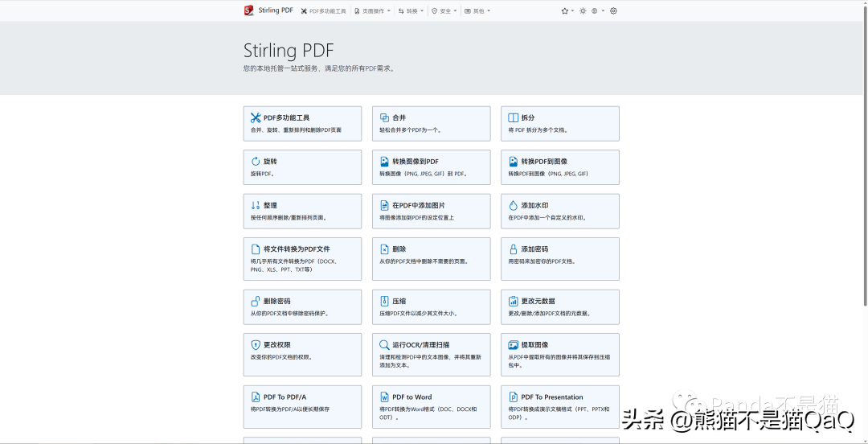Screen dimensions: 868x444
Task: Click the 将文件转换为PDF文件 card's document icon
Action: click(256, 249)
